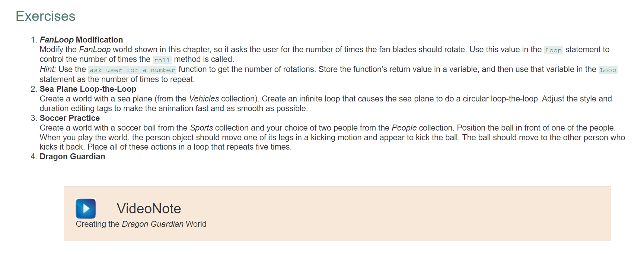Screen dimensions: 644x254
Task: Click the italic Dragon Guardian words in caption
Action: click(153, 224)
